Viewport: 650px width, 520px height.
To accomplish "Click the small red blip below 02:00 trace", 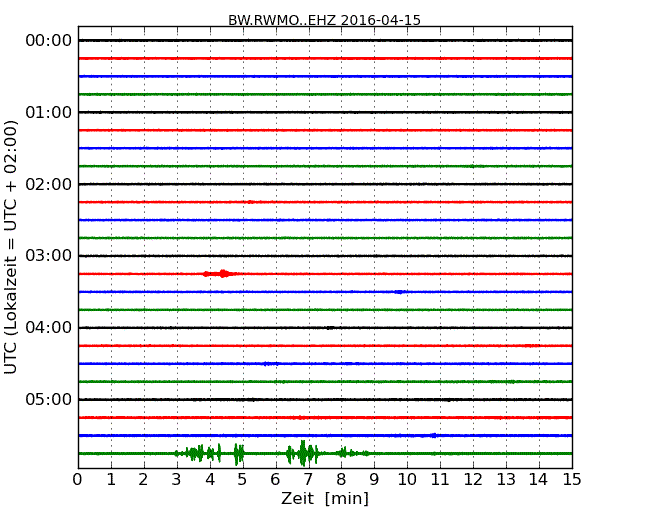I will pyautogui.click(x=250, y=202).
